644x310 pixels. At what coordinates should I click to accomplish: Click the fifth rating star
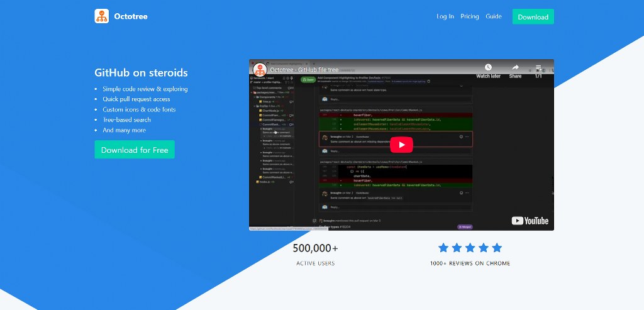497,248
